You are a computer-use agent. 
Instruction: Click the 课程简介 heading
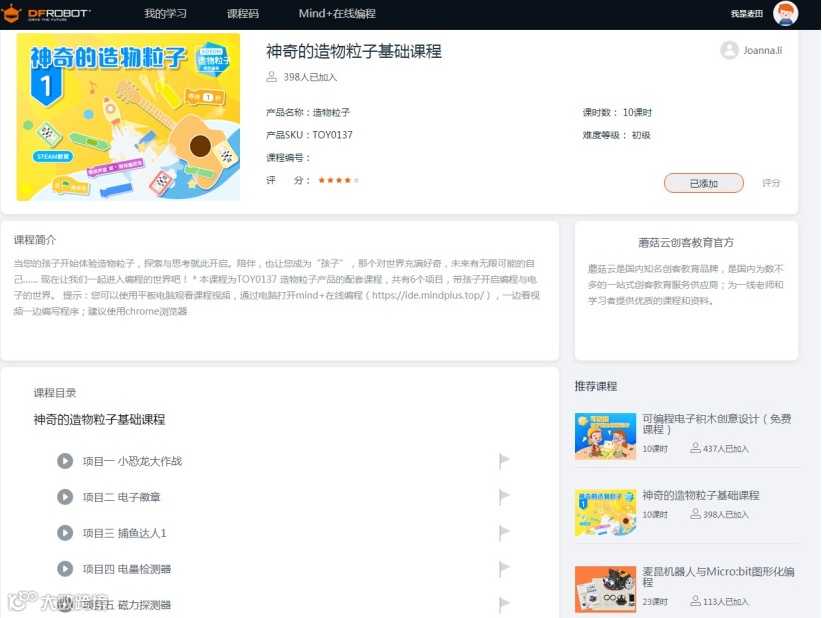coord(35,240)
